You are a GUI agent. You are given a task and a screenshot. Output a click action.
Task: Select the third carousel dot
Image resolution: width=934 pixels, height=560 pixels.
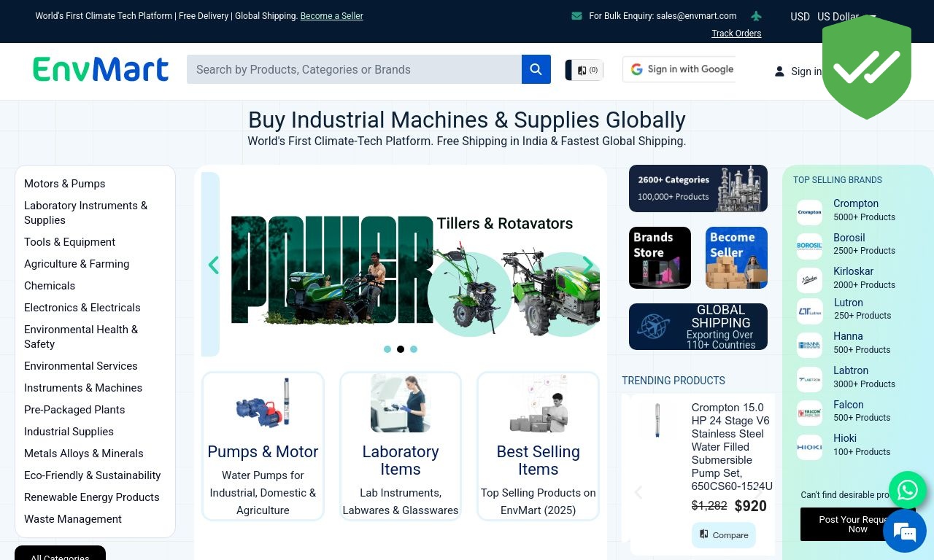[414, 349]
